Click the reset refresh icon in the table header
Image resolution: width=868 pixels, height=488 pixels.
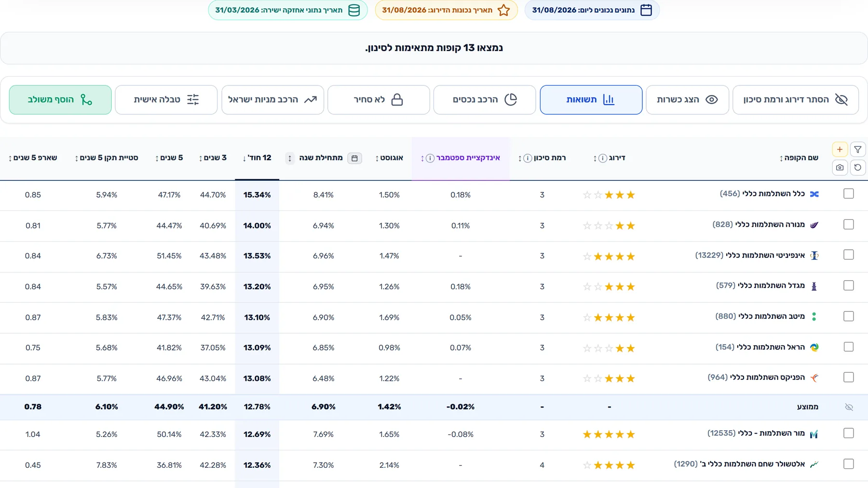857,167
